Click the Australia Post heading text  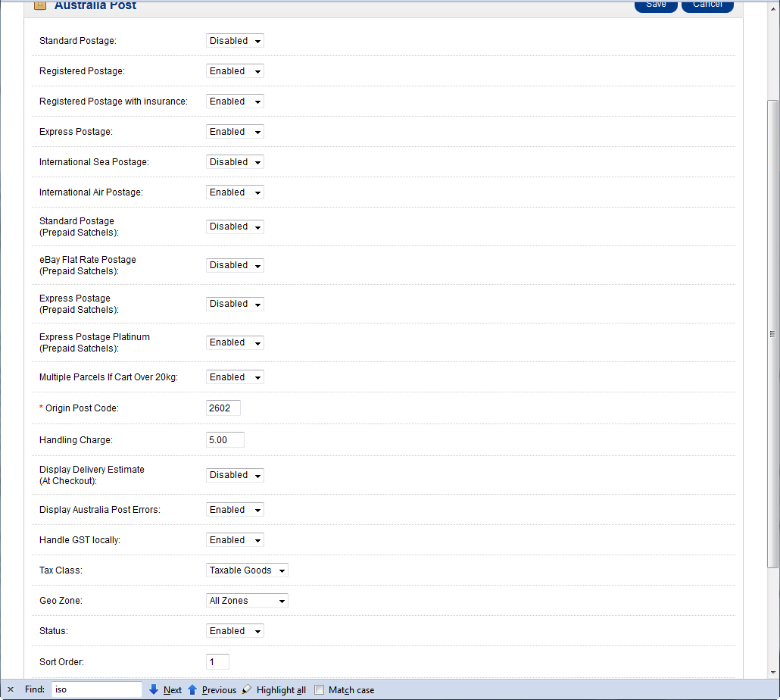point(95,5)
